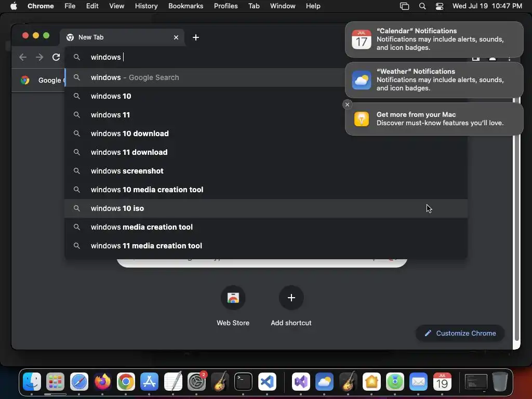532x399 pixels.
Task: Open the Help menu
Action: pos(313,6)
